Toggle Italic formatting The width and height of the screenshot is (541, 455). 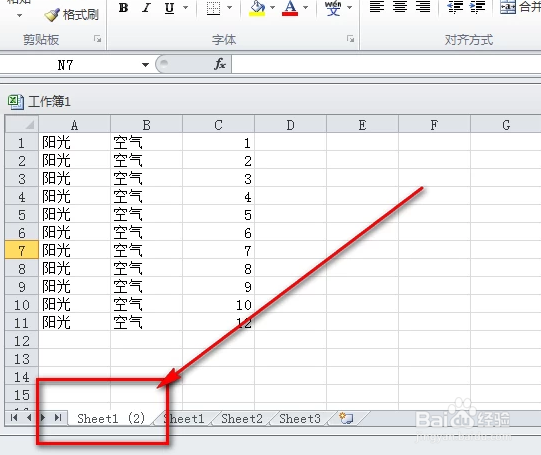(146, 7)
